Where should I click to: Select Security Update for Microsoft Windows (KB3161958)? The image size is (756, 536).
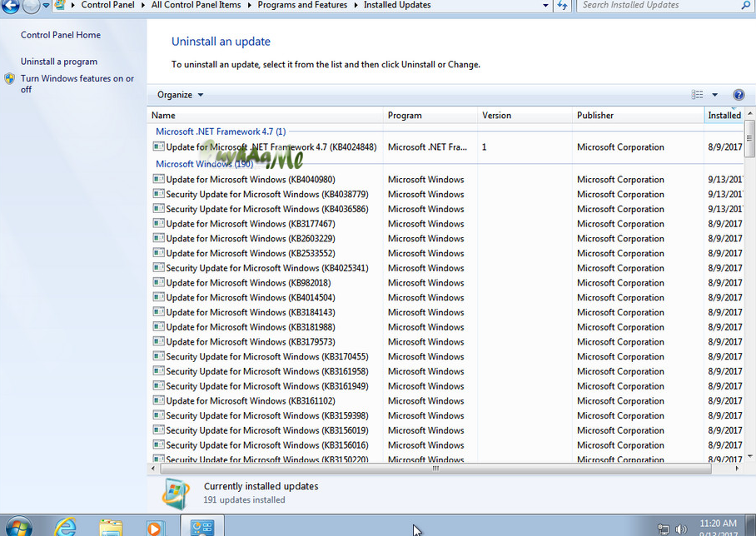[x=267, y=371]
